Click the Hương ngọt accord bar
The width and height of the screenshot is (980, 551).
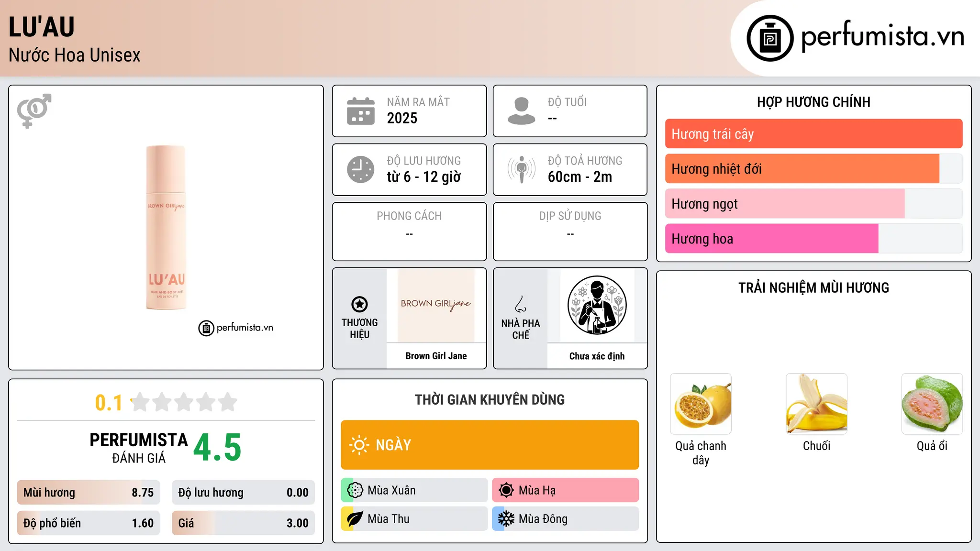[813, 204]
